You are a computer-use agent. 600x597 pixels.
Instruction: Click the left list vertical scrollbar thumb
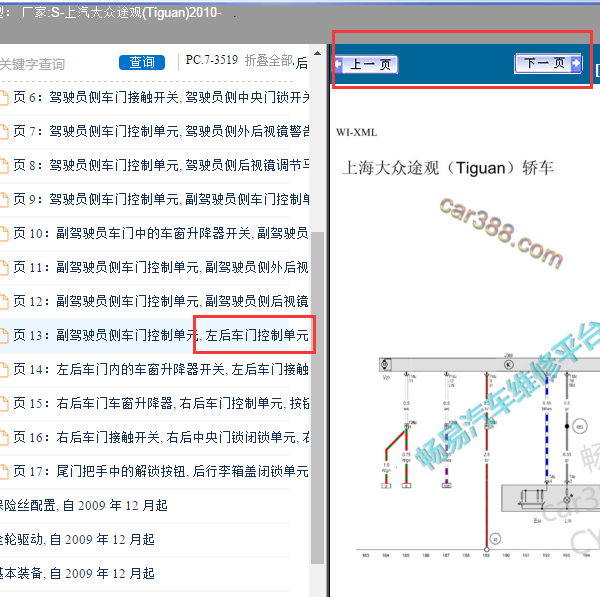click(317, 397)
